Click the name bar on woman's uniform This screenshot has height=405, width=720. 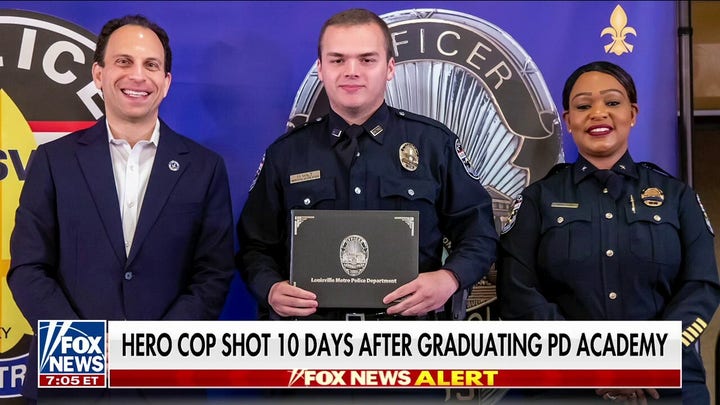click(x=564, y=205)
